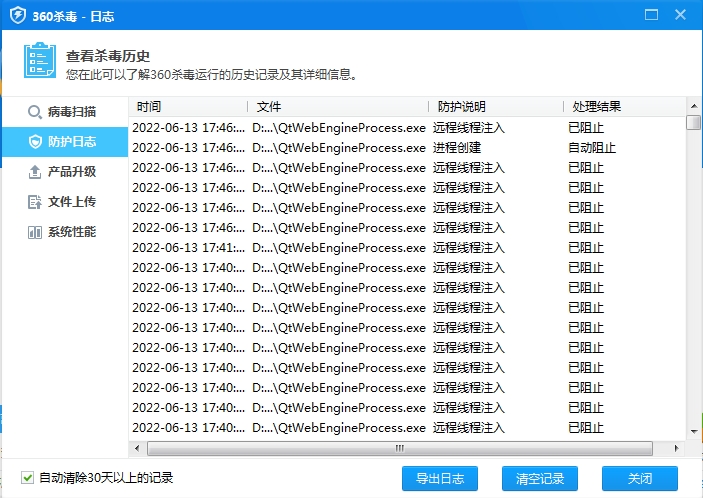Select the 防护日志 sidebar item
The height and width of the screenshot is (498, 703).
65,142
